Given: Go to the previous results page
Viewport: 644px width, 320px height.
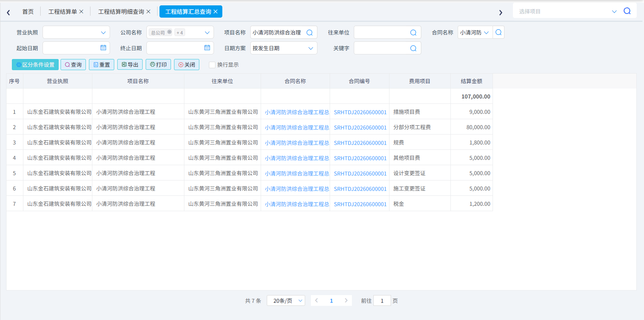Looking at the screenshot, I should click(316, 300).
